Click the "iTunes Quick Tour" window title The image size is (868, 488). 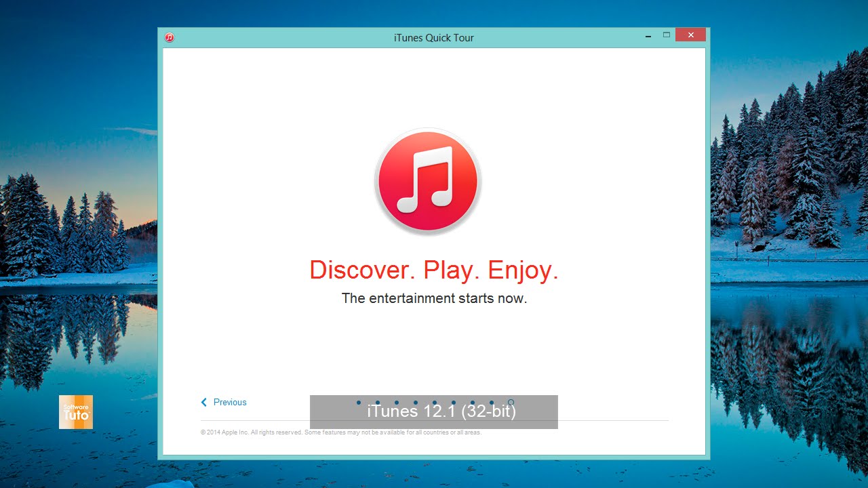pos(434,38)
